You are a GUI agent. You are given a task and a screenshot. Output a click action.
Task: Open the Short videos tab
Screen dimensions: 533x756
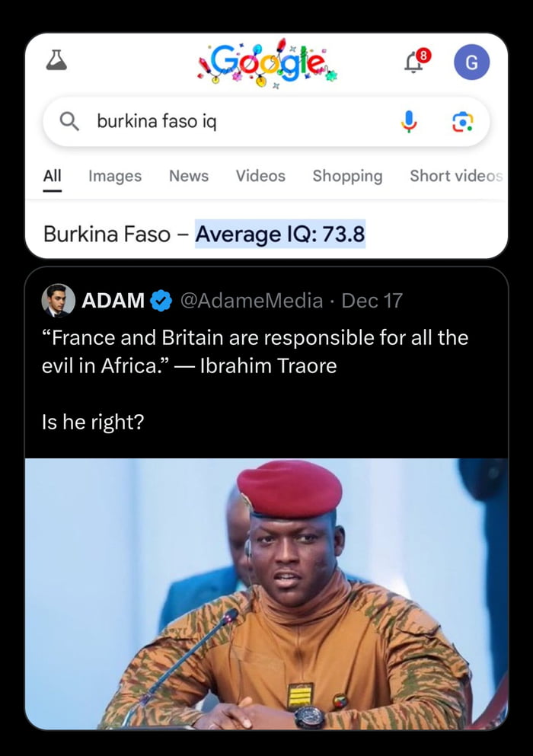coord(455,176)
